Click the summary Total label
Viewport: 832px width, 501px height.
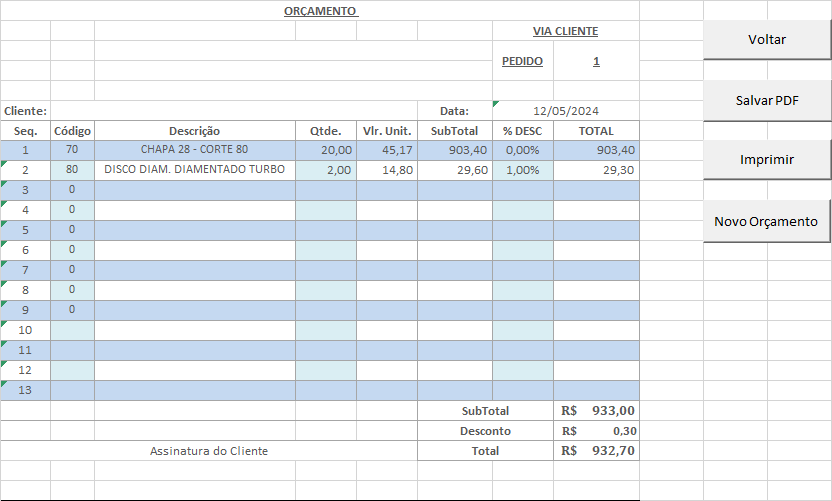(486, 451)
